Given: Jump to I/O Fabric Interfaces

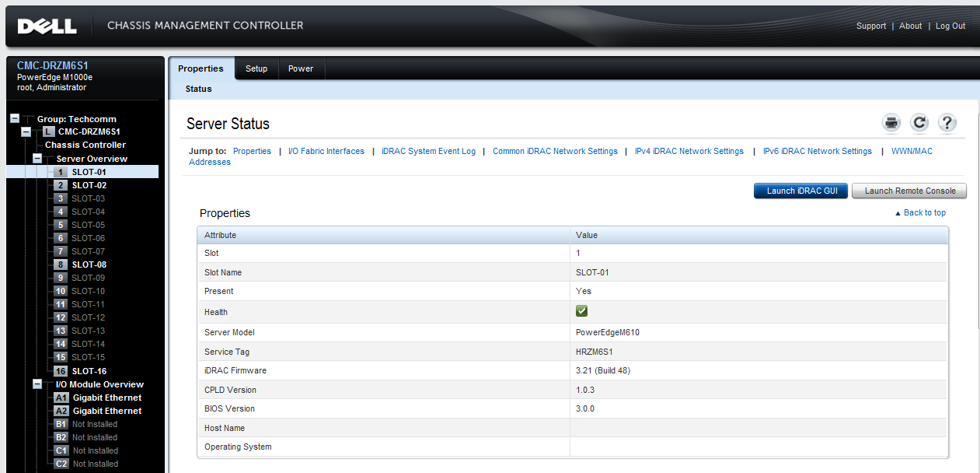Looking at the screenshot, I should [x=326, y=151].
